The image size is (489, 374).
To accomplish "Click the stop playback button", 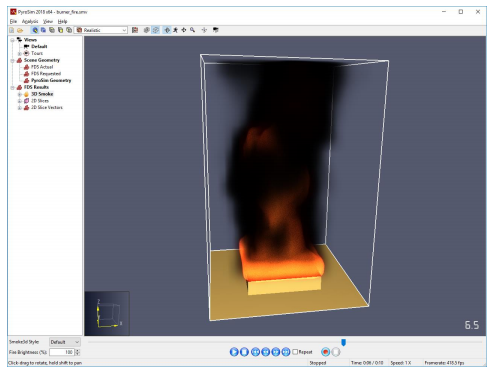I will 244,352.
